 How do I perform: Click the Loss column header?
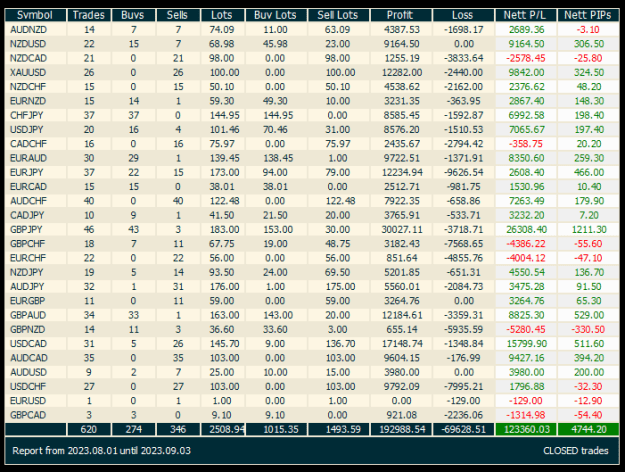[x=463, y=15]
